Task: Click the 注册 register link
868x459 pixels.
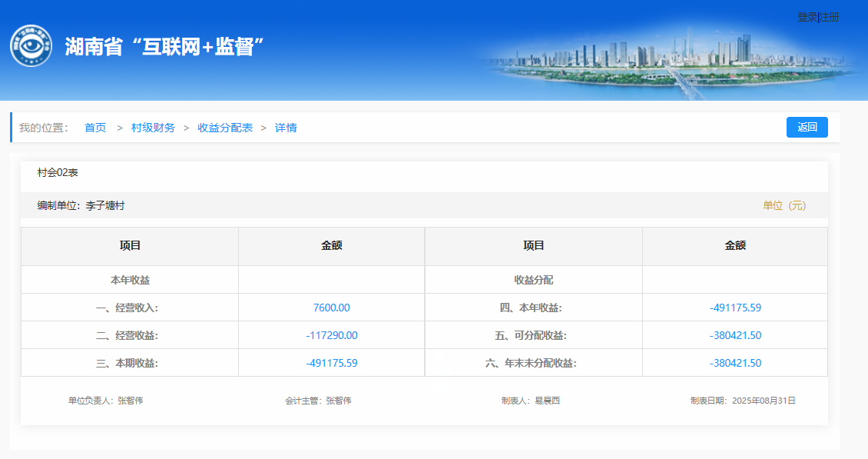Action: [830, 17]
